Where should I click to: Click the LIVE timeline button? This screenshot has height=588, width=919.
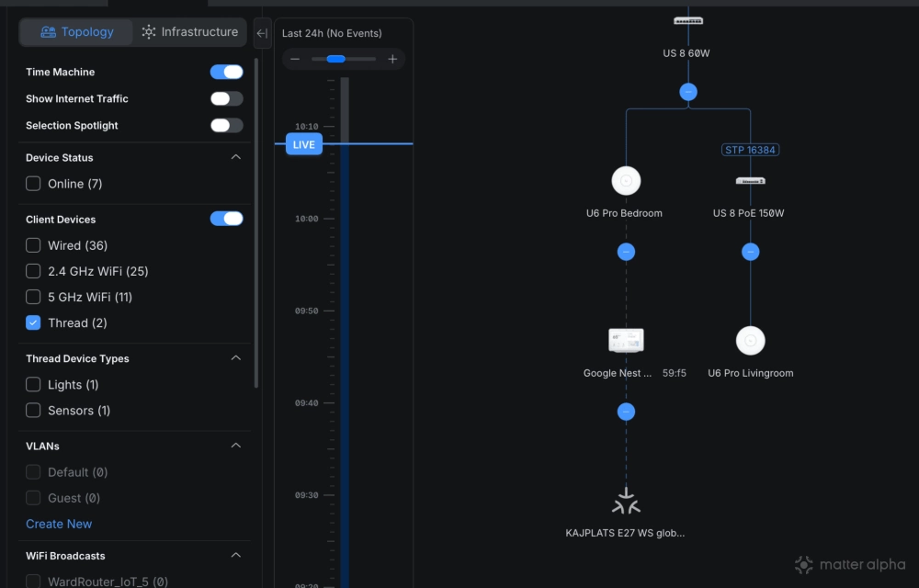303,144
